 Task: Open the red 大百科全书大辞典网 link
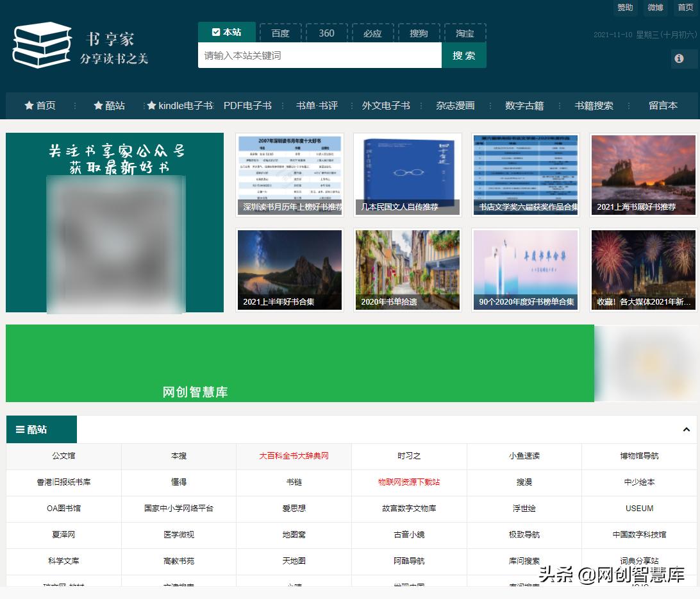(x=293, y=455)
